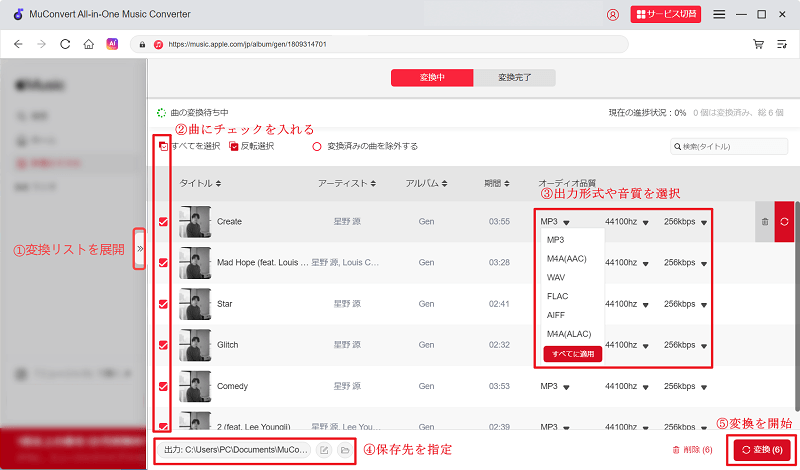The height and width of the screenshot is (470, 800).
Task: Click the Mad Hope track title
Action: coord(263,262)
